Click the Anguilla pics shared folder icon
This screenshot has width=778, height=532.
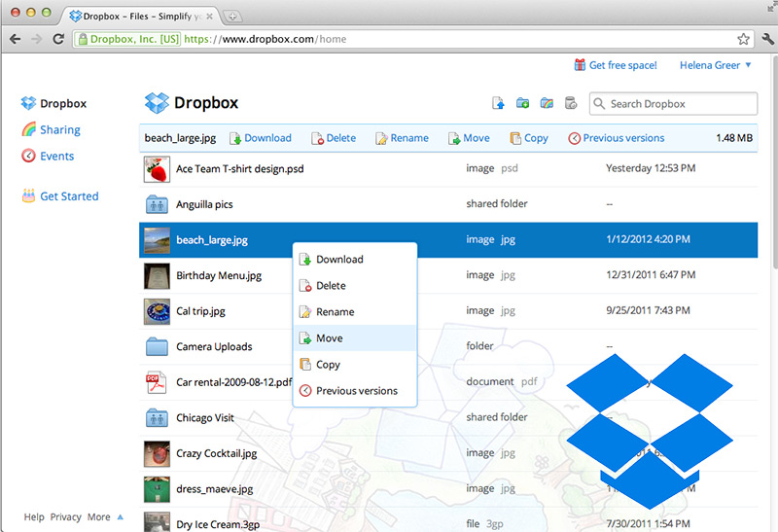click(x=157, y=204)
